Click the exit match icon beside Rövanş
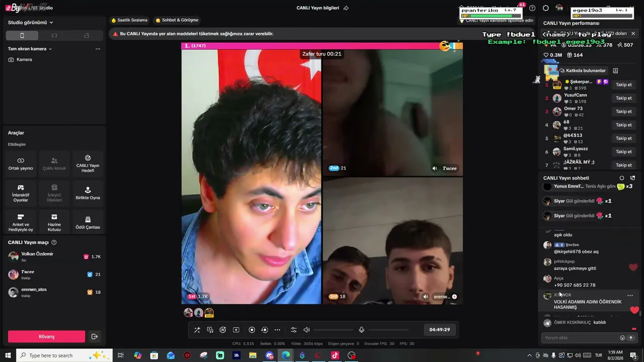Screen dimensions: 644x362 tap(94, 336)
